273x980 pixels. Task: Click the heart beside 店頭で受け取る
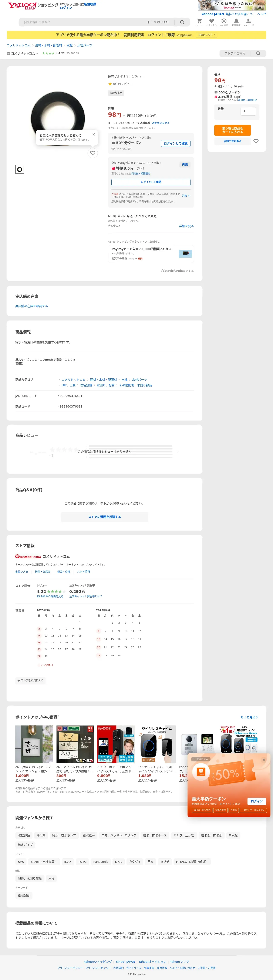tap(256, 141)
